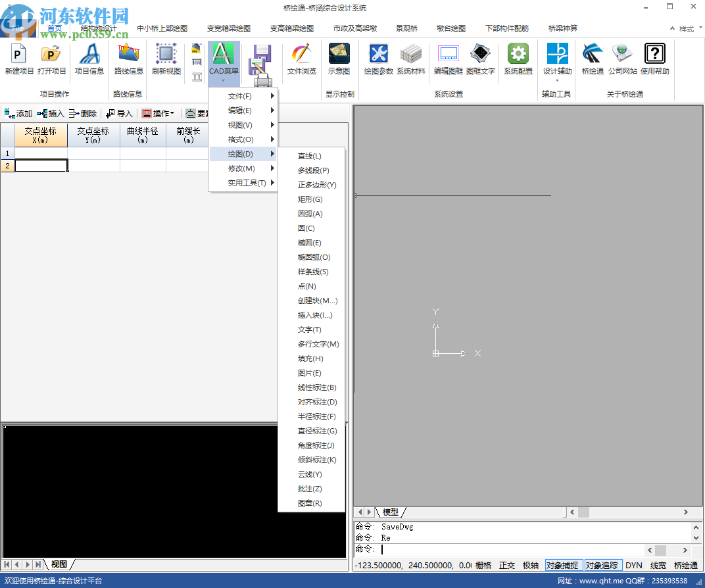Select 直线(L) from draw menu
This screenshot has height=588, width=705.
(312, 156)
